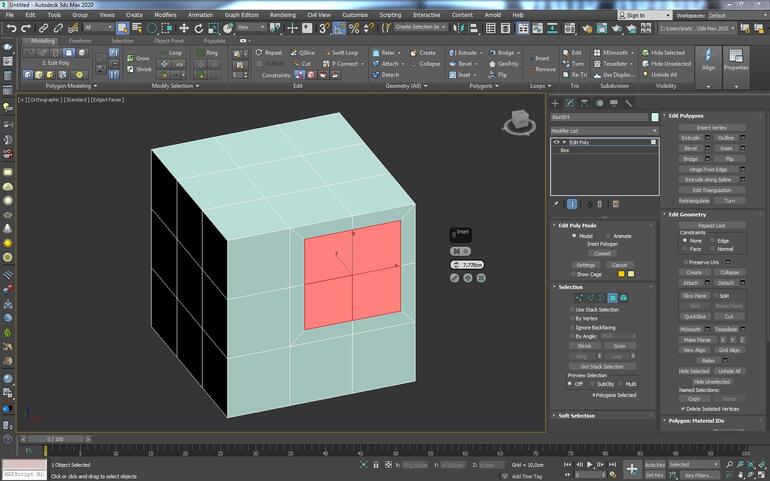The height and width of the screenshot is (481, 770).
Task: Toggle Delete Isolated Vertices checkbox
Action: tap(683, 409)
